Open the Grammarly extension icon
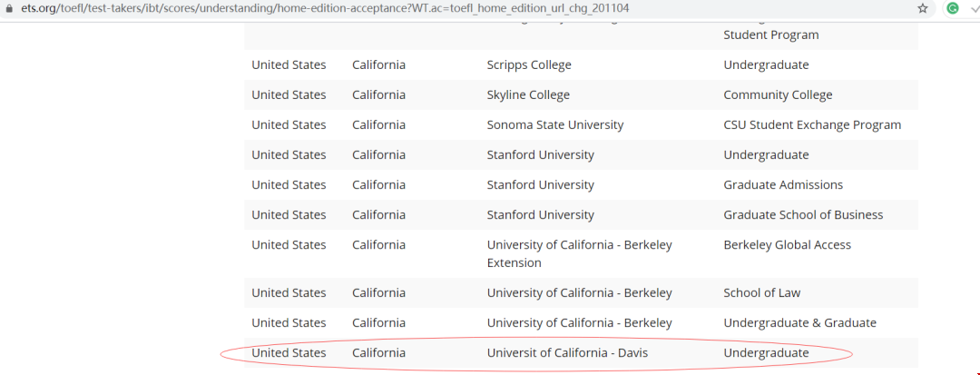Screen dimensions: 980x375 tap(953, 8)
